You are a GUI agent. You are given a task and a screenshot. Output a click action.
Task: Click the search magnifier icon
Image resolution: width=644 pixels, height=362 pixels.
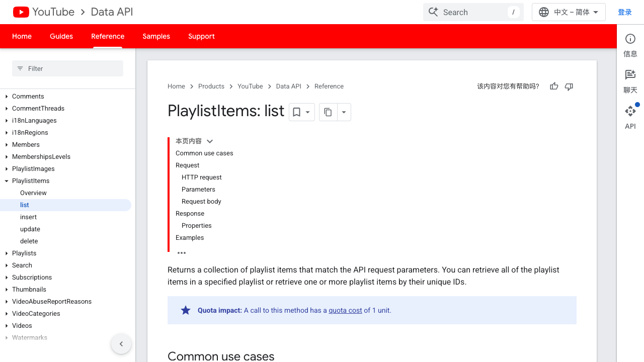[433, 12]
